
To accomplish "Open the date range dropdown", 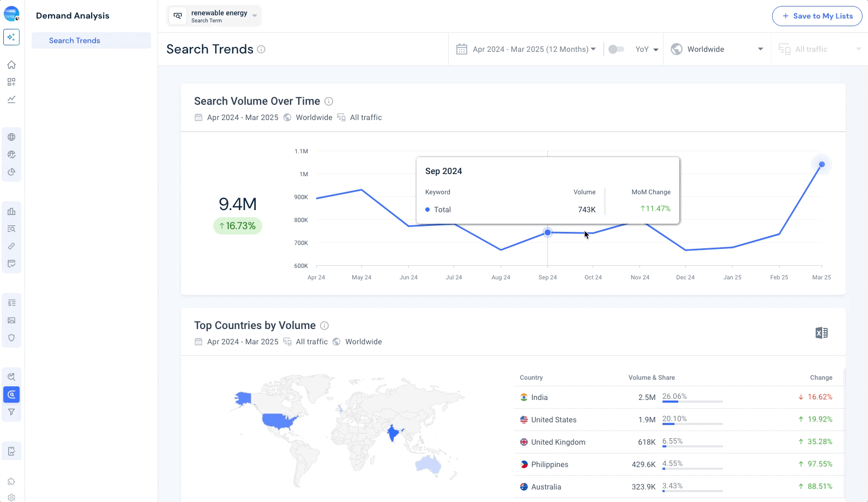I will (x=526, y=49).
